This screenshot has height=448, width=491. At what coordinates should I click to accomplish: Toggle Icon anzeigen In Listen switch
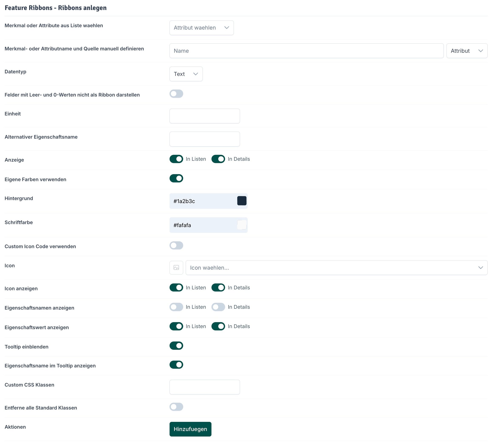pyautogui.click(x=176, y=287)
